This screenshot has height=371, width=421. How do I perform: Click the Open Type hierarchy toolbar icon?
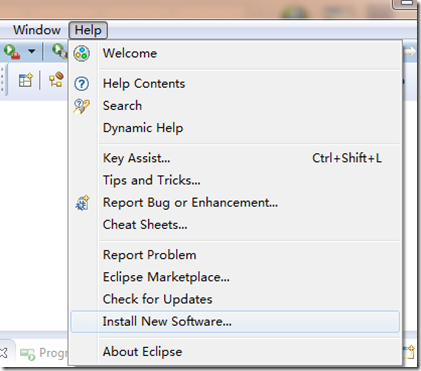[56, 80]
